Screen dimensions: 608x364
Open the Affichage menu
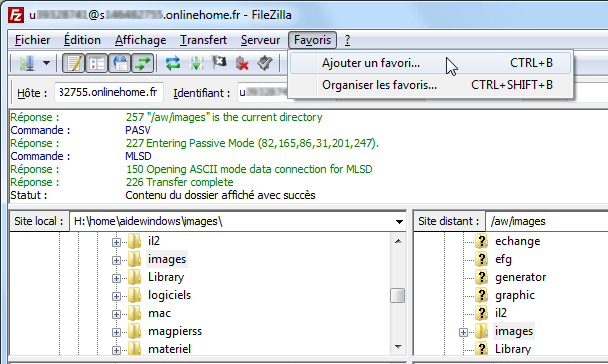(x=140, y=40)
